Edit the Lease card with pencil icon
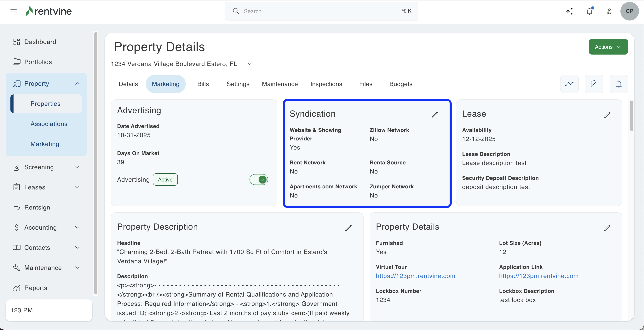The width and height of the screenshot is (644, 330). [x=607, y=115]
